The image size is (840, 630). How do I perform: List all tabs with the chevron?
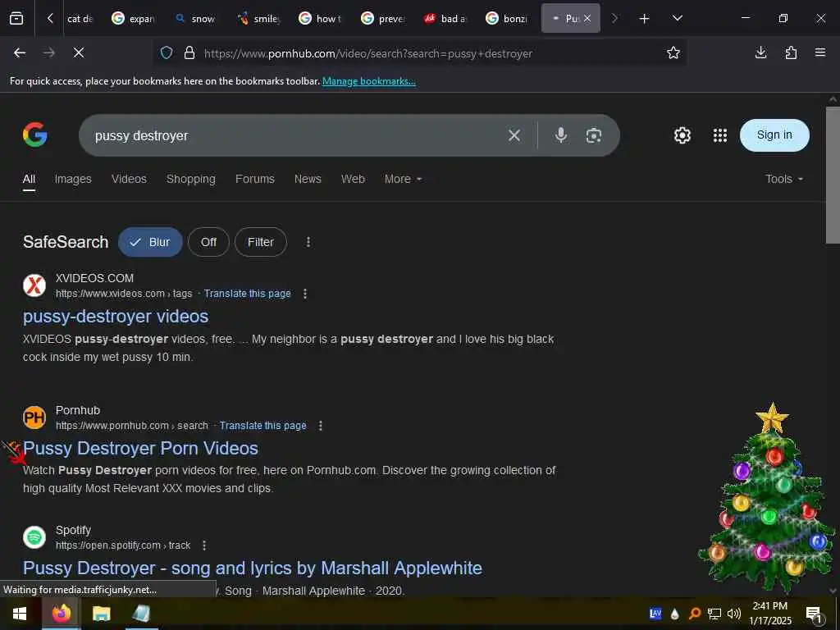(x=677, y=19)
